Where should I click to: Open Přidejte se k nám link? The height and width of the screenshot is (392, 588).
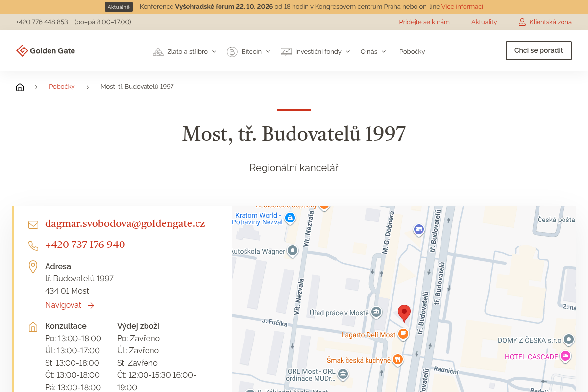[424, 22]
